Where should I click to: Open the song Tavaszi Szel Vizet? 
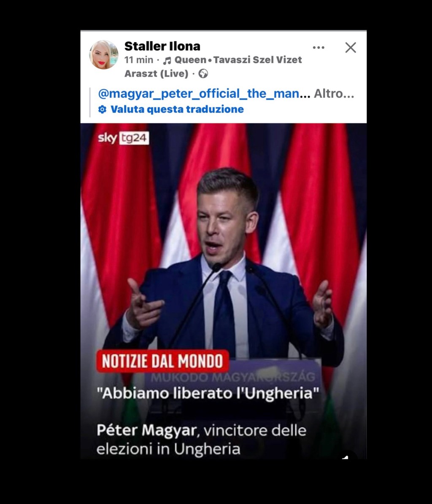[257, 60]
